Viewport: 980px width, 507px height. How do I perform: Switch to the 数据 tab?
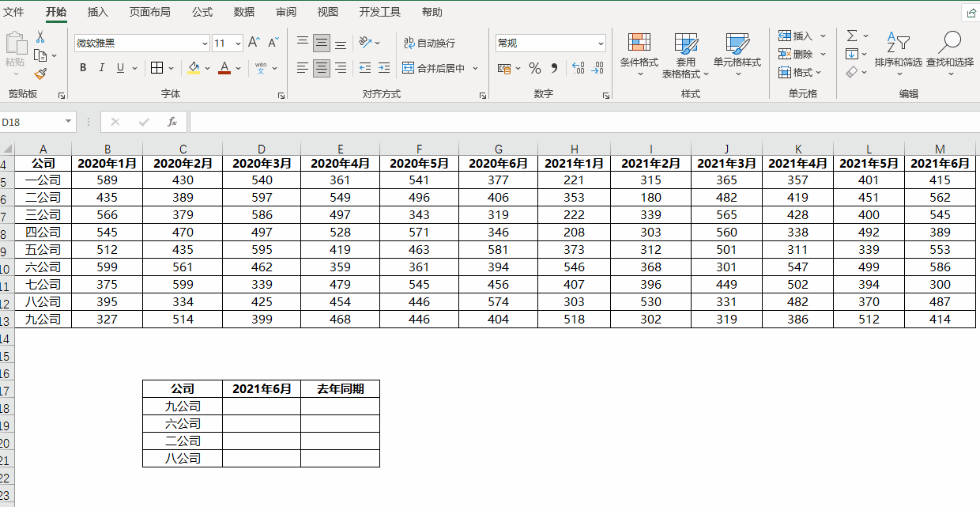coord(244,13)
